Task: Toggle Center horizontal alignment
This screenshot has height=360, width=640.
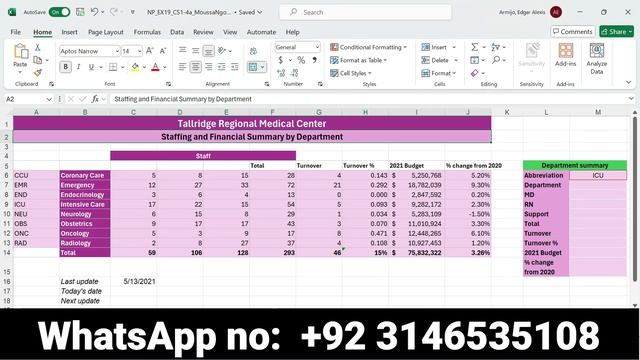Action: [x=196, y=67]
